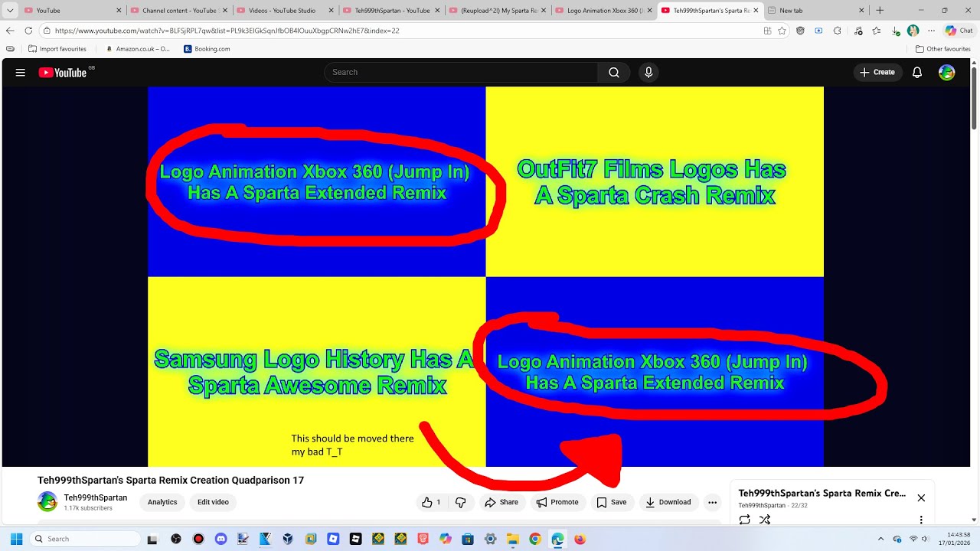Screen dimensions: 980x551
Task: Close the playlist panel
Action: [921, 497]
